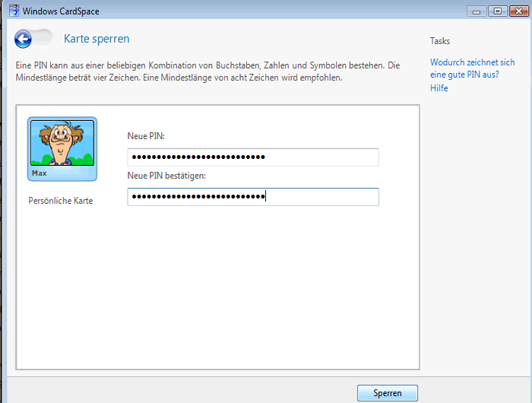
Task: Click the Windows CardSpace title bar icon
Action: [x=14, y=11]
